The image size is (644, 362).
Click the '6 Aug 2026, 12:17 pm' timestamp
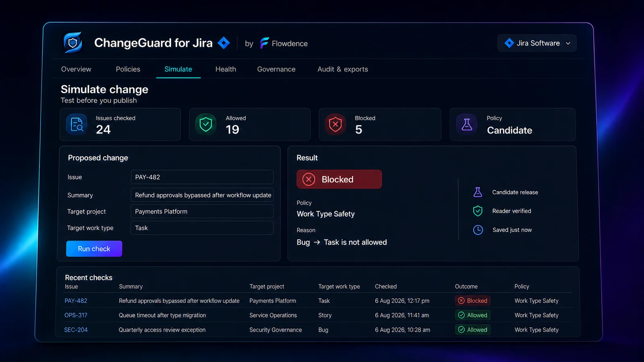402,301
